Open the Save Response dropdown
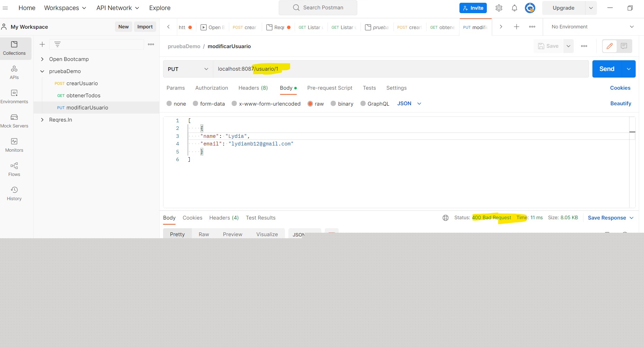 (611, 218)
